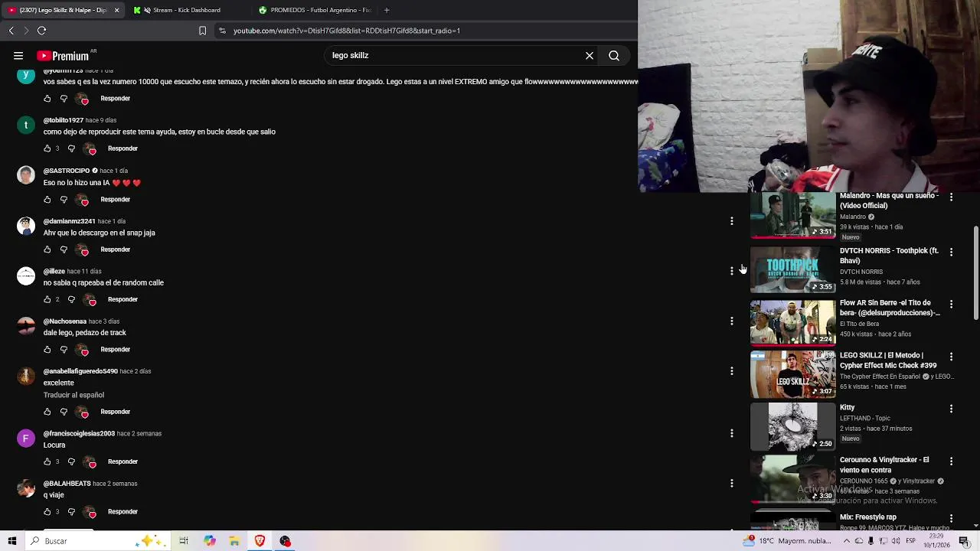Show hidden system tray icons chevron
Screen dimensions: 980x551
845,541
